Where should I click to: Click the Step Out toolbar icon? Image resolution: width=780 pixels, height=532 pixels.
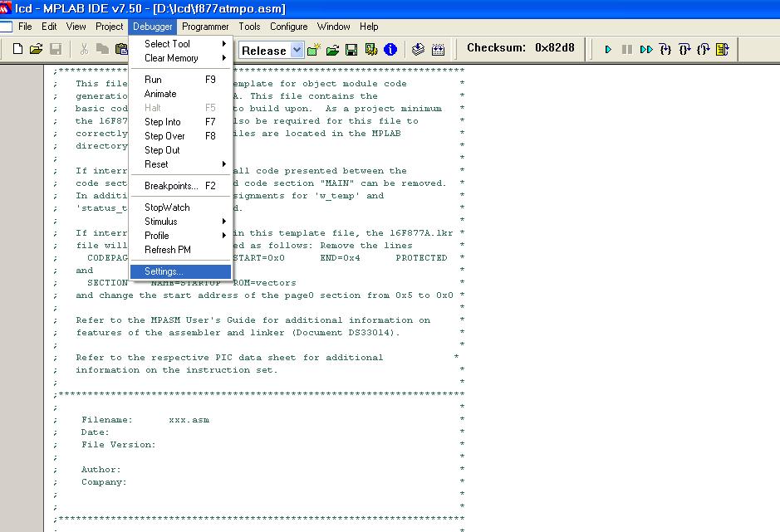coord(704,49)
